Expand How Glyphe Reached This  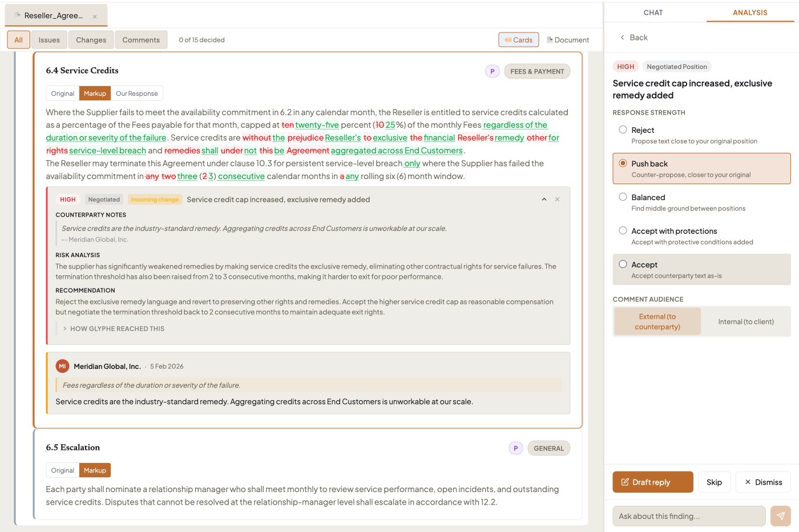pos(114,329)
